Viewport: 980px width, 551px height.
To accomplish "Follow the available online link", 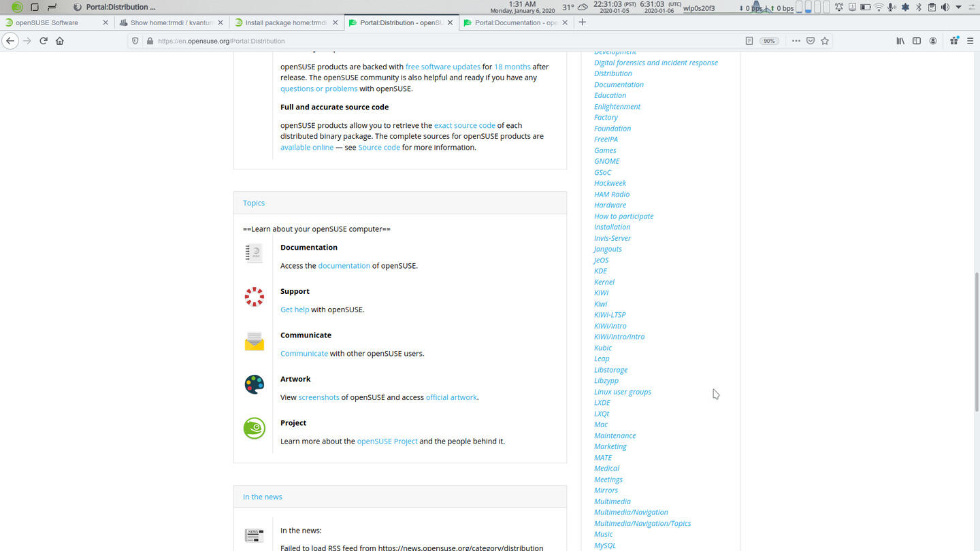I will tap(307, 147).
